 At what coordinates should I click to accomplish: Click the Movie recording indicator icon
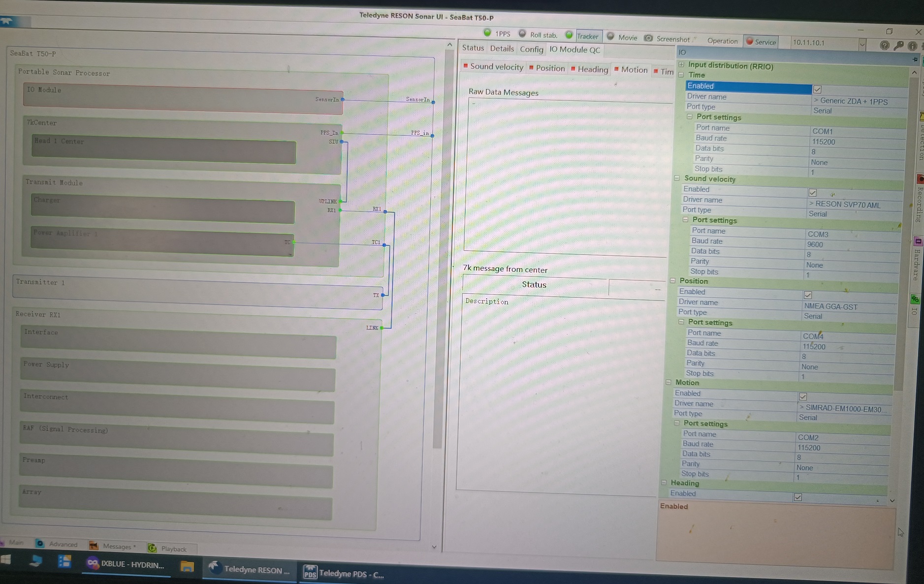[x=610, y=36]
